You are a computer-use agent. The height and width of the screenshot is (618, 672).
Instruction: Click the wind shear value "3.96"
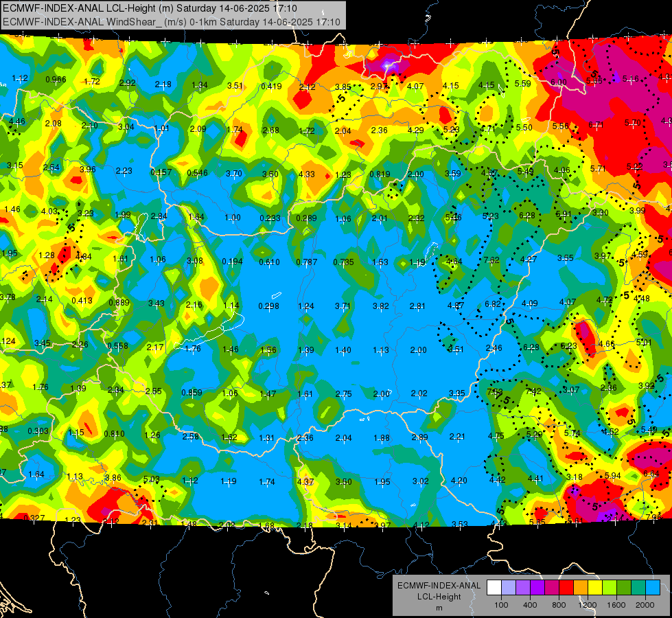coord(88,169)
